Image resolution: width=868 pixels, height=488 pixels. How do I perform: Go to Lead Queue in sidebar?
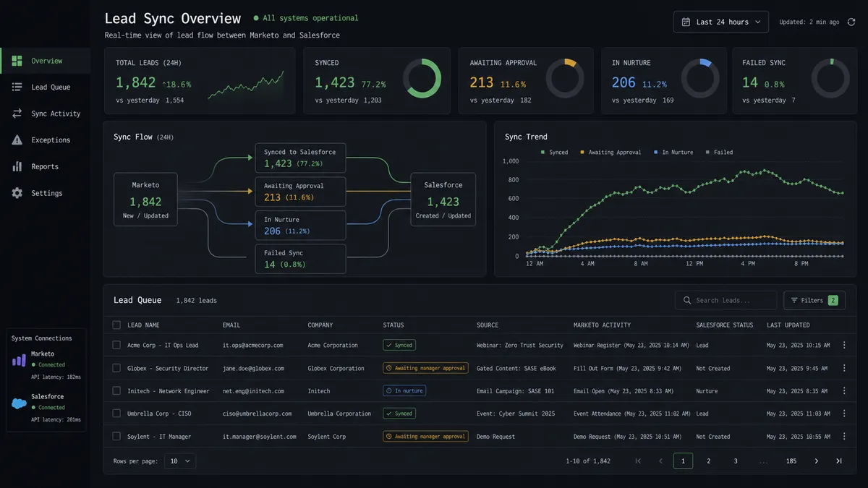click(45, 87)
